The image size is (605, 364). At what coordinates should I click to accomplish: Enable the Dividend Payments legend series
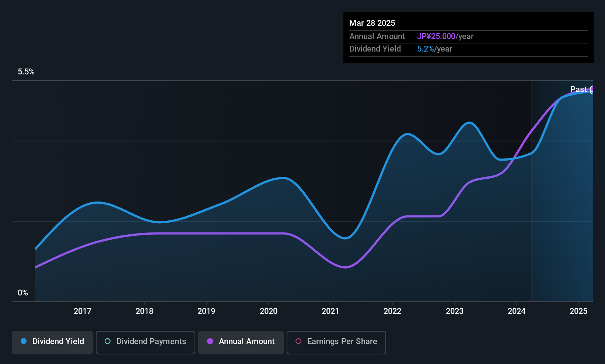point(146,342)
